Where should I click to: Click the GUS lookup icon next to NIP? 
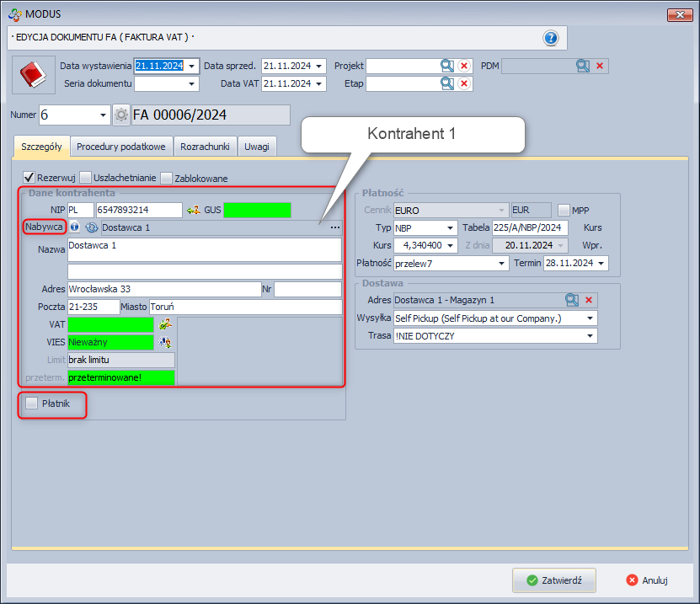click(x=194, y=210)
